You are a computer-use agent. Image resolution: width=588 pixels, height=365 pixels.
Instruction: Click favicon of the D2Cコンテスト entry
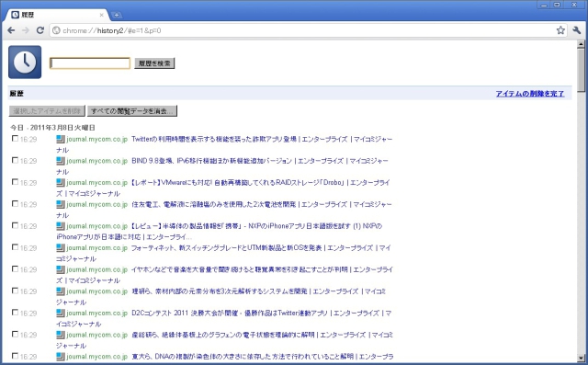[x=61, y=314]
